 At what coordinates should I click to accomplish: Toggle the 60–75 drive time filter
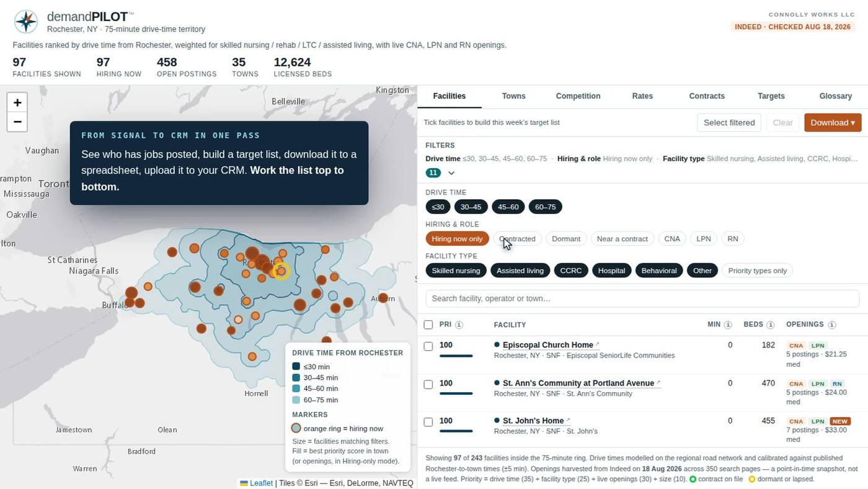tap(546, 207)
